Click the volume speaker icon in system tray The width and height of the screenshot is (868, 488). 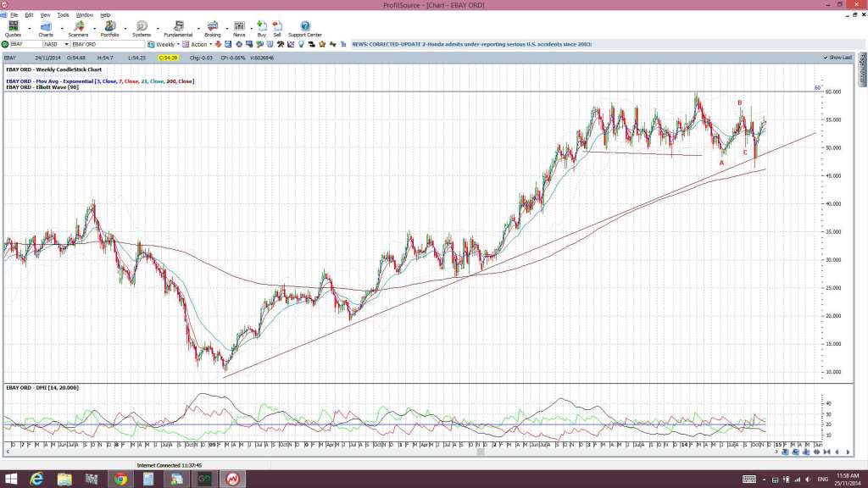tap(808, 480)
